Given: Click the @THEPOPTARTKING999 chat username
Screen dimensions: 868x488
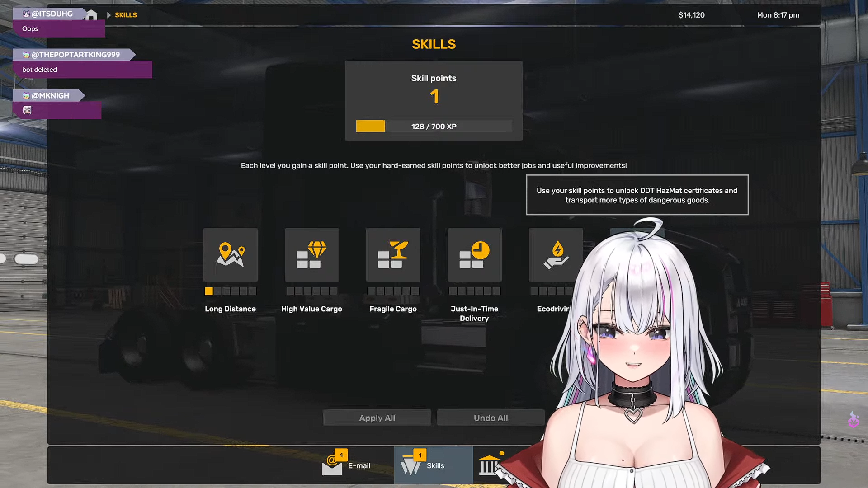Looking at the screenshot, I should tap(75, 55).
